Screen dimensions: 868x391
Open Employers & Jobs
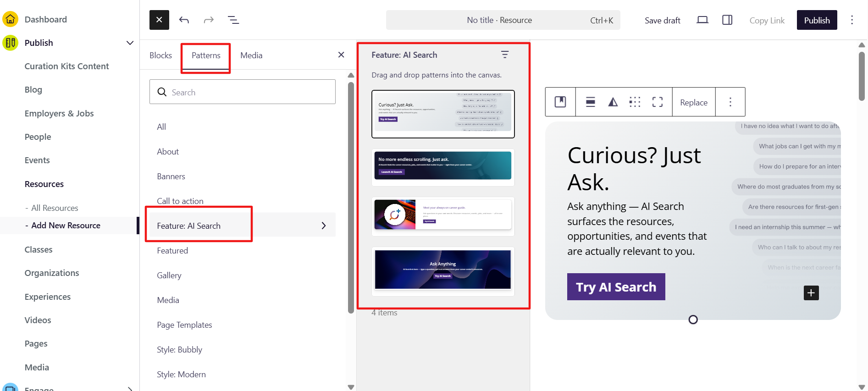59,113
